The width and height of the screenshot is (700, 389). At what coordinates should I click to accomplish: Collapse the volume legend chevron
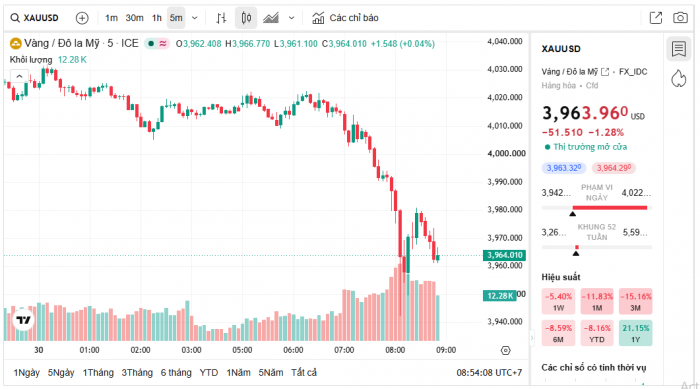tap(19, 76)
